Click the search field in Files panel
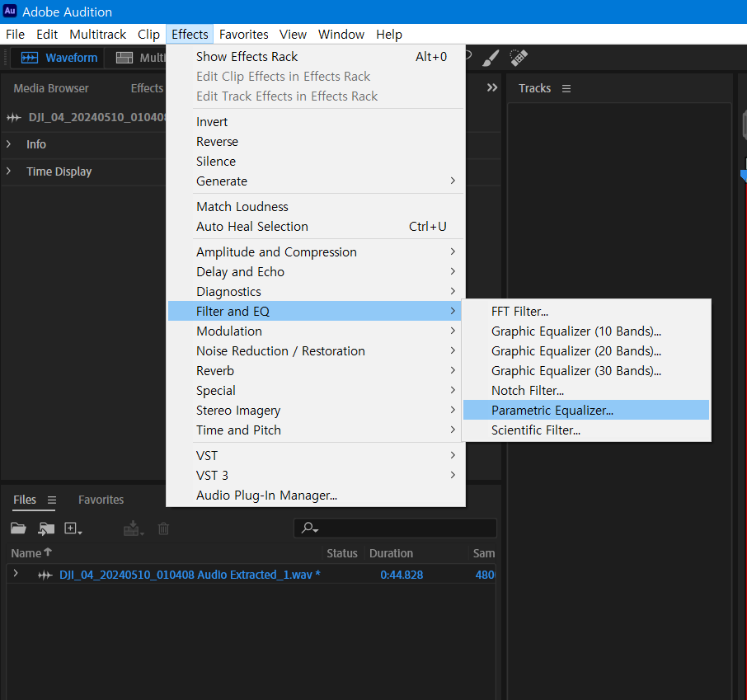This screenshot has height=700, width=747. pos(396,528)
